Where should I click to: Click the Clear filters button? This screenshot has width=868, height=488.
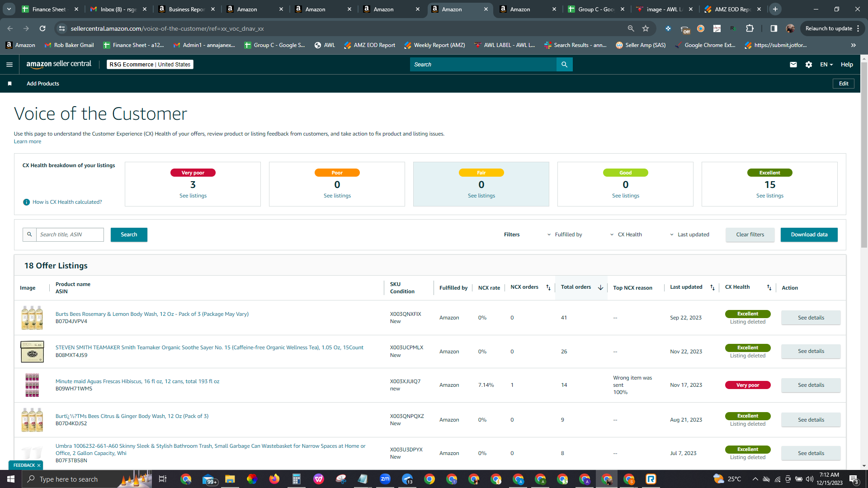point(750,235)
